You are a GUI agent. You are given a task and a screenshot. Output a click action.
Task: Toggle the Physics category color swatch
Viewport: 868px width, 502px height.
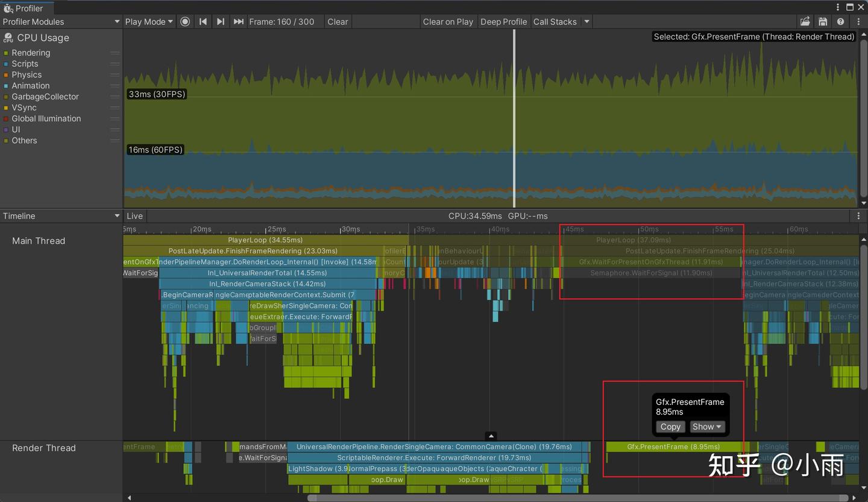pos(6,75)
